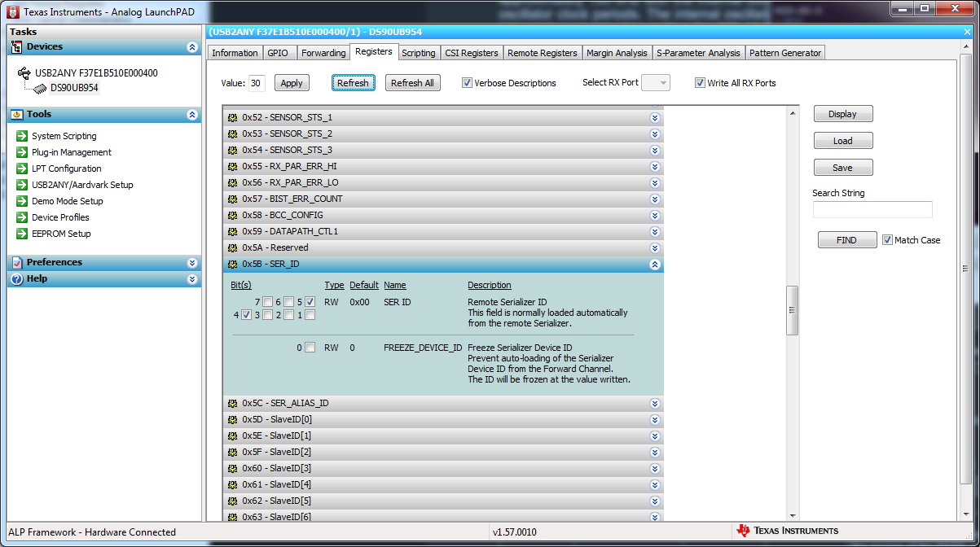
Task: Click the register icon for 0x5C - SER_ALIAS_ID
Action: pyautogui.click(x=232, y=403)
